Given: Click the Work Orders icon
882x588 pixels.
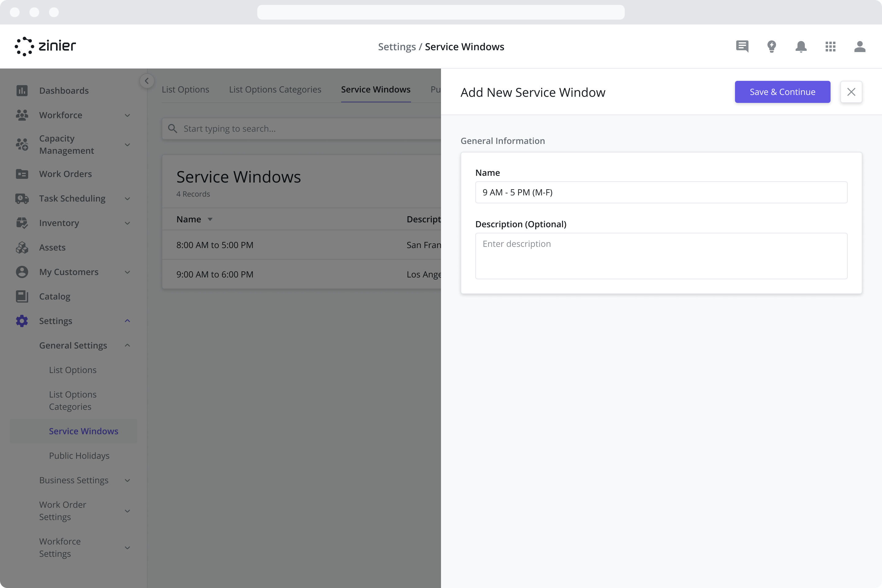Looking at the screenshot, I should pos(22,174).
